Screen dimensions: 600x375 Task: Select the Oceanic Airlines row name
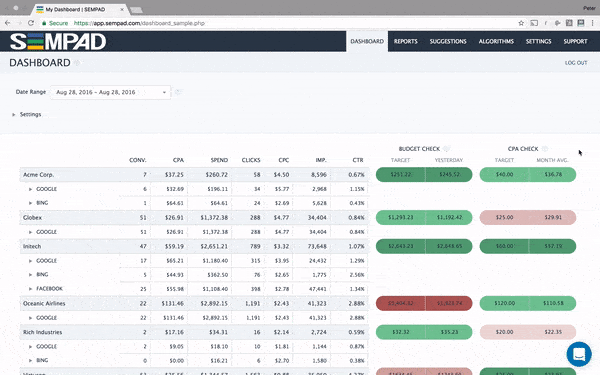tap(44, 303)
